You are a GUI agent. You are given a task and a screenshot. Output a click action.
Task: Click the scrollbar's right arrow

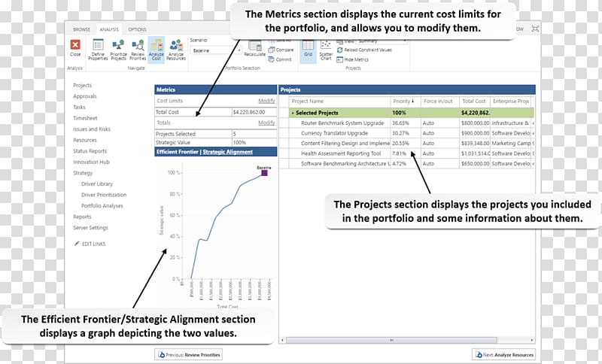[532, 340]
